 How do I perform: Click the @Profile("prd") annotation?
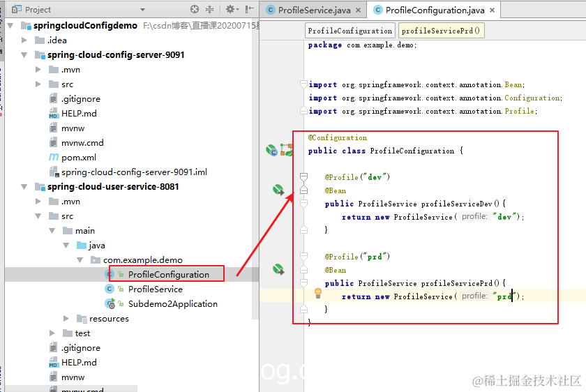tap(357, 257)
